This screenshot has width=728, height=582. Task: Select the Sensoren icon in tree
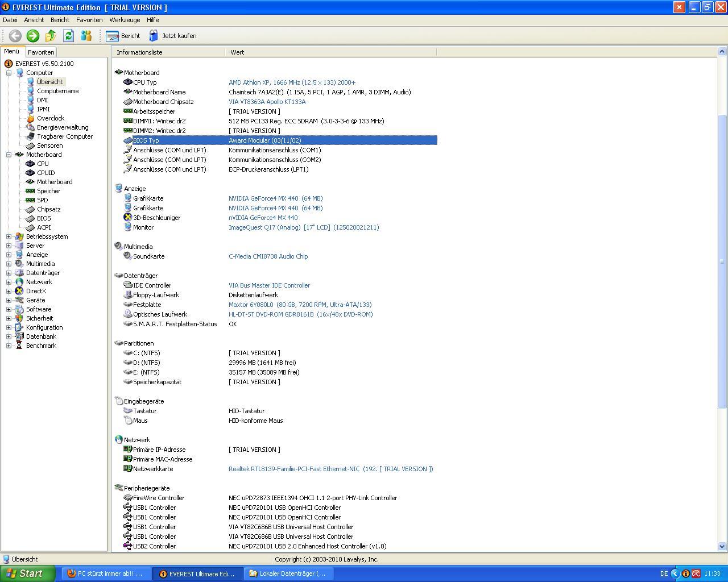[x=30, y=145]
